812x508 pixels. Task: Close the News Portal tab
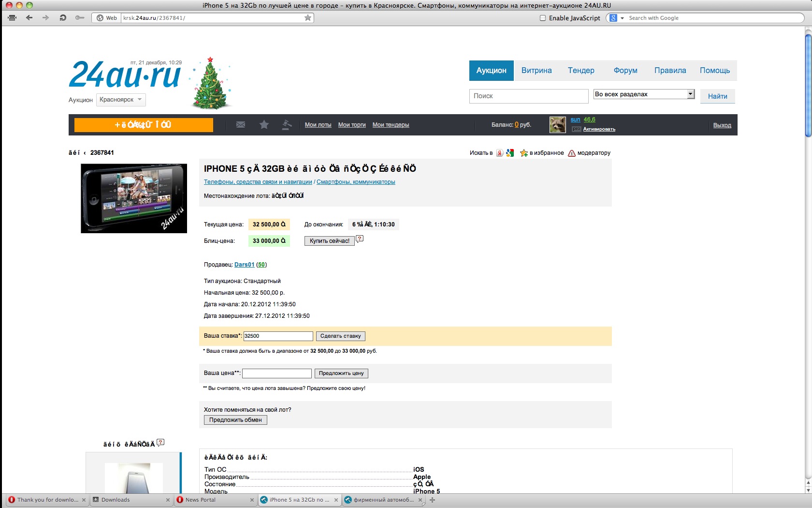pos(252,500)
